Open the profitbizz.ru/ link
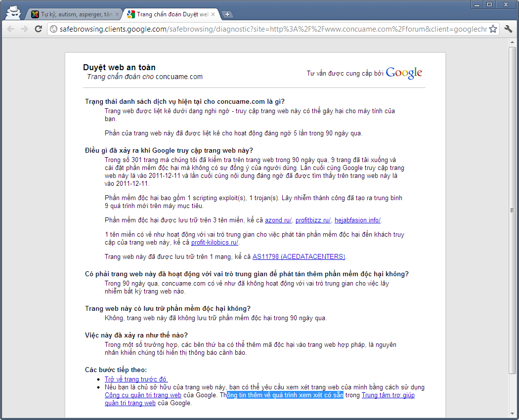 pos(313,220)
